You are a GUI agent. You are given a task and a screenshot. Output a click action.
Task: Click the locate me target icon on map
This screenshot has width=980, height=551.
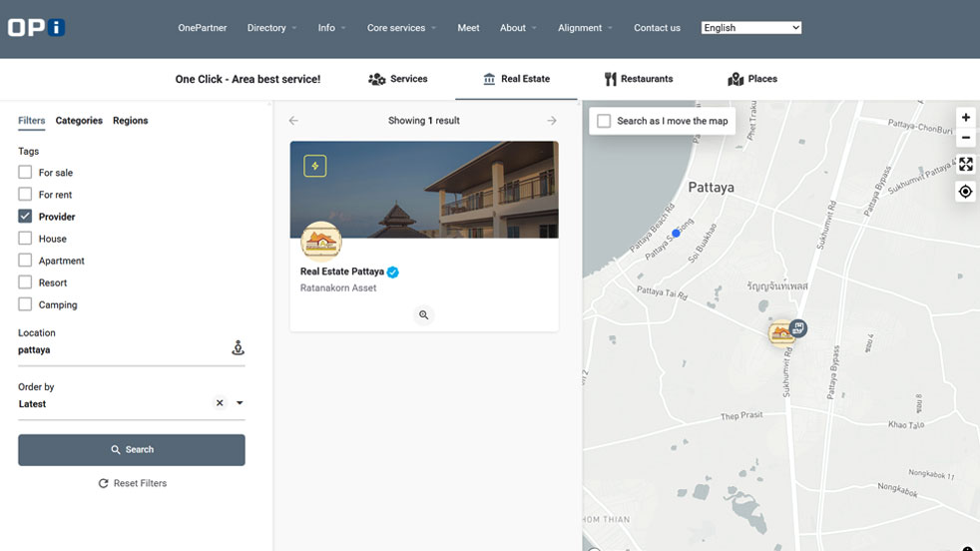[x=965, y=192]
